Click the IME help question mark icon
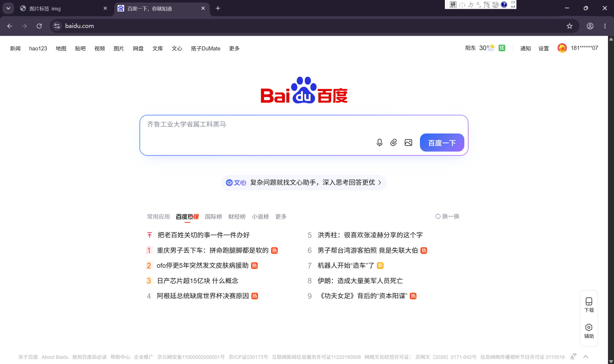The height and width of the screenshot is (364, 614). [x=504, y=5]
